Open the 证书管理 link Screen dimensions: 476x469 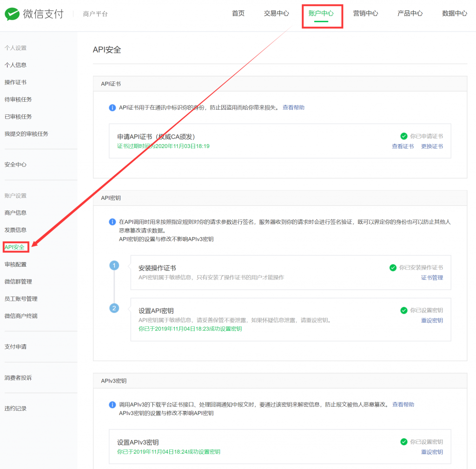(x=432, y=277)
